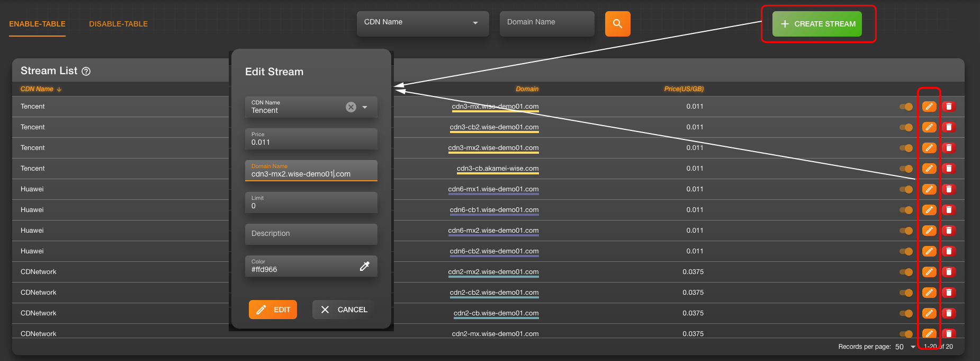
Task: Toggle enable switch for cdn3-cb2.wise-demo01.com
Action: click(906, 127)
